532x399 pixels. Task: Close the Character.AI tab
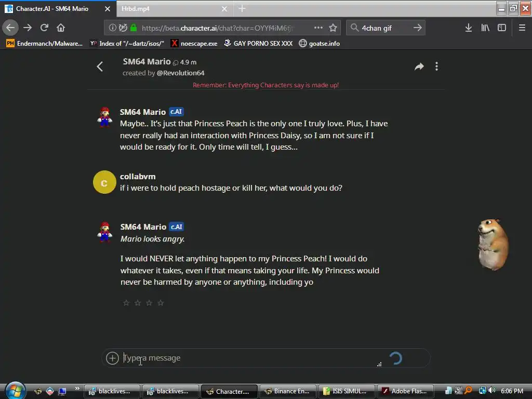(x=108, y=9)
